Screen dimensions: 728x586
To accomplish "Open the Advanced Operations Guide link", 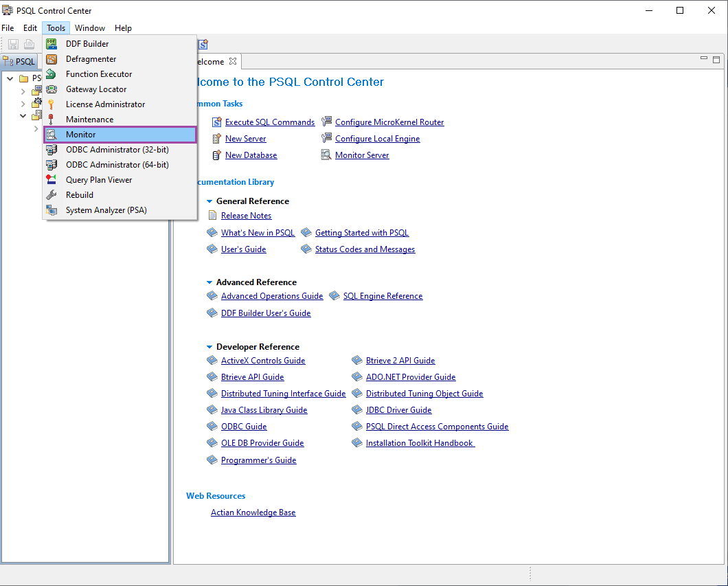I will point(271,296).
